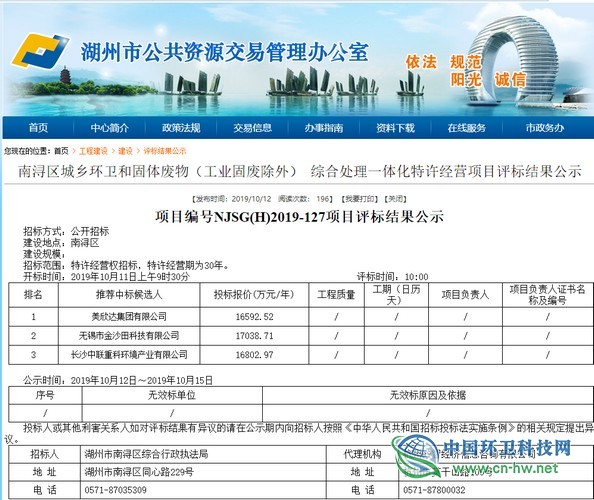Click the 无效标原因及依据 column header

(x=428, y=395)
